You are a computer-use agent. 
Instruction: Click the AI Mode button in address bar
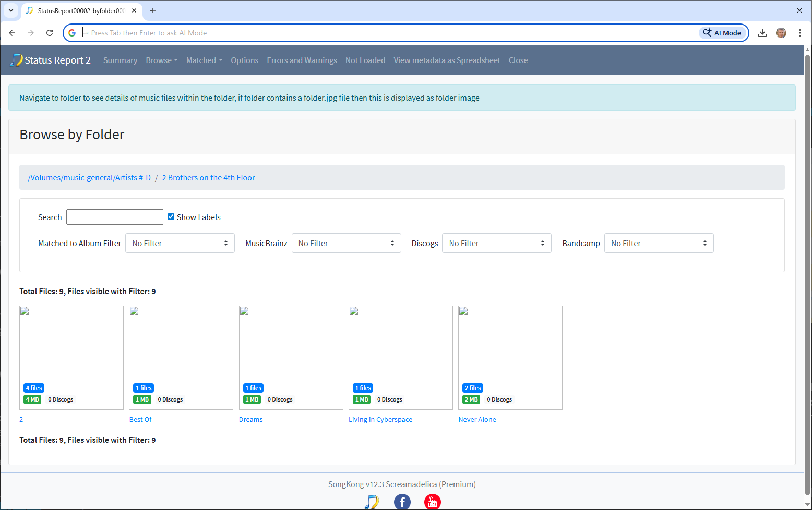[x=722, y=33]
